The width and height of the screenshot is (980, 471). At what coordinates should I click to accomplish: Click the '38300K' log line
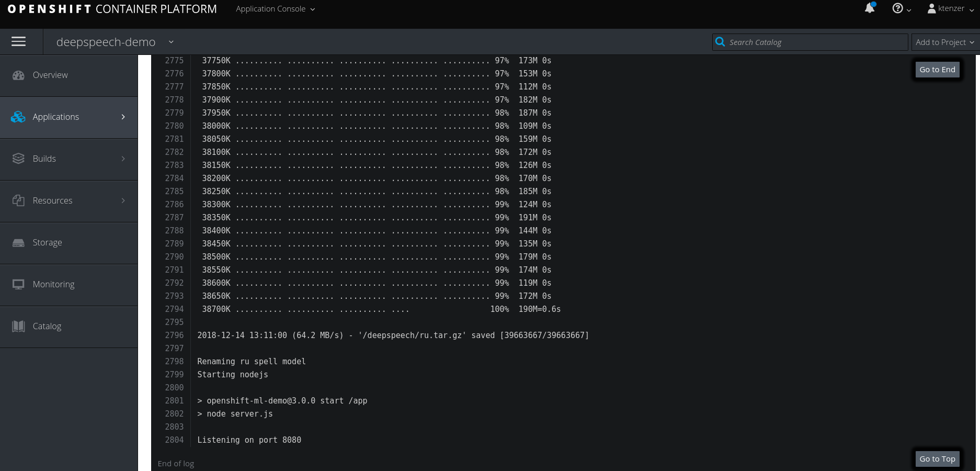(377, 205)
